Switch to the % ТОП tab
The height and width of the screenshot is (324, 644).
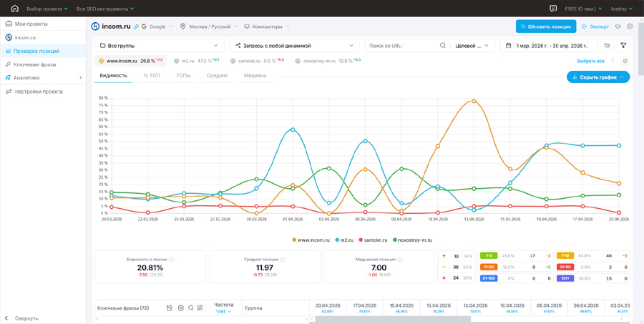pyautogui.click(x=152, y=76)
